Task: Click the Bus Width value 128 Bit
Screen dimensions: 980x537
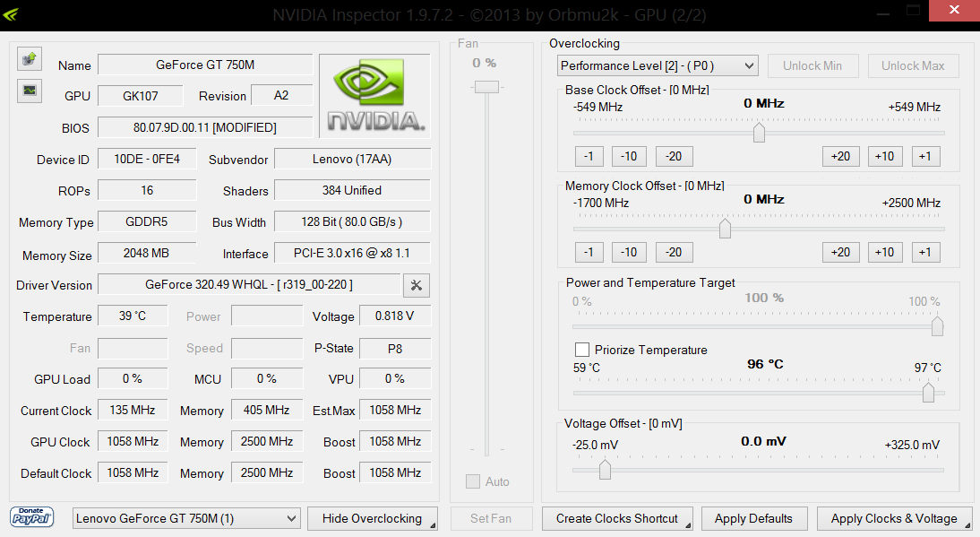Action: [353, 221]
